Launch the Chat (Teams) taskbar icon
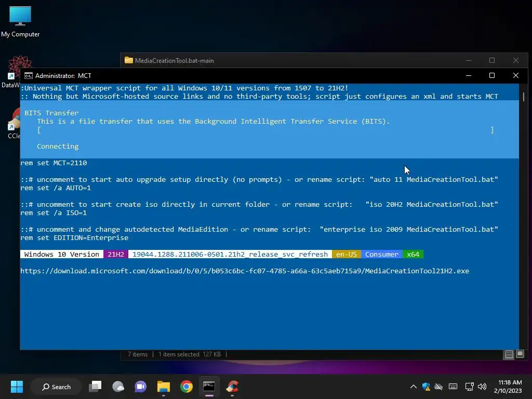Viewport: 532px width, 399px height. (140, 387)
